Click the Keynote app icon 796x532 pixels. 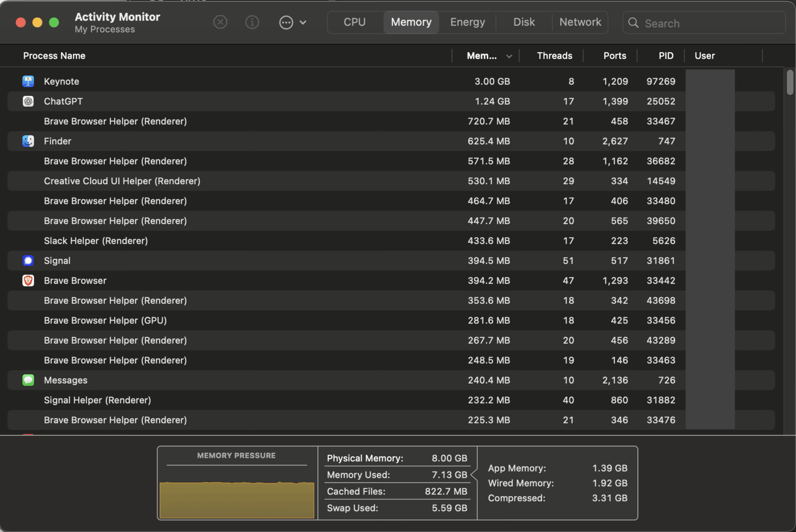coord(28,81)
